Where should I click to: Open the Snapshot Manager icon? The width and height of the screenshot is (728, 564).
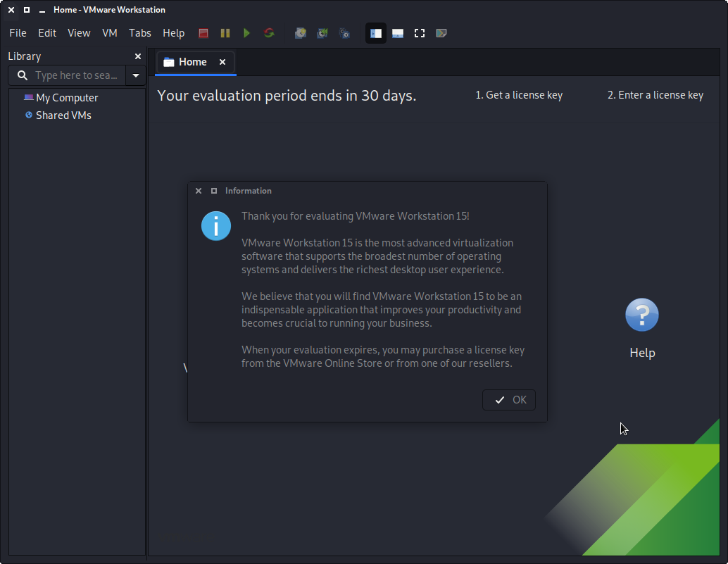(x=344, y=33)
